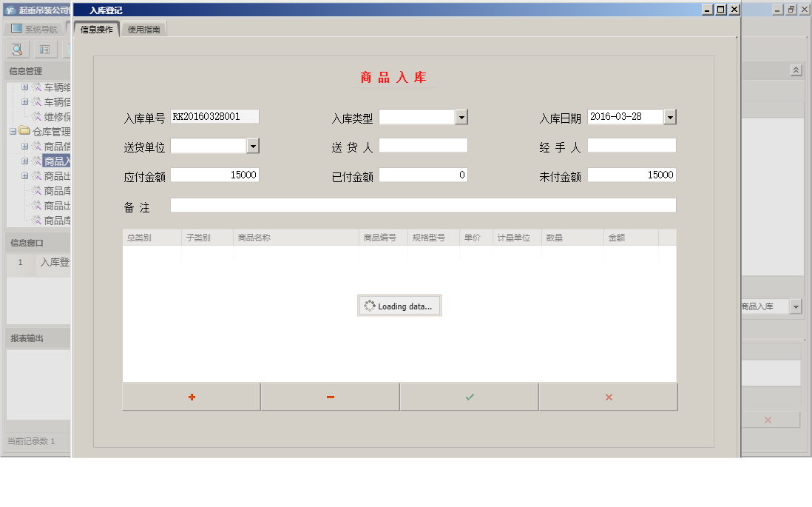Click the red X to cancel entry

coord(608,397)
